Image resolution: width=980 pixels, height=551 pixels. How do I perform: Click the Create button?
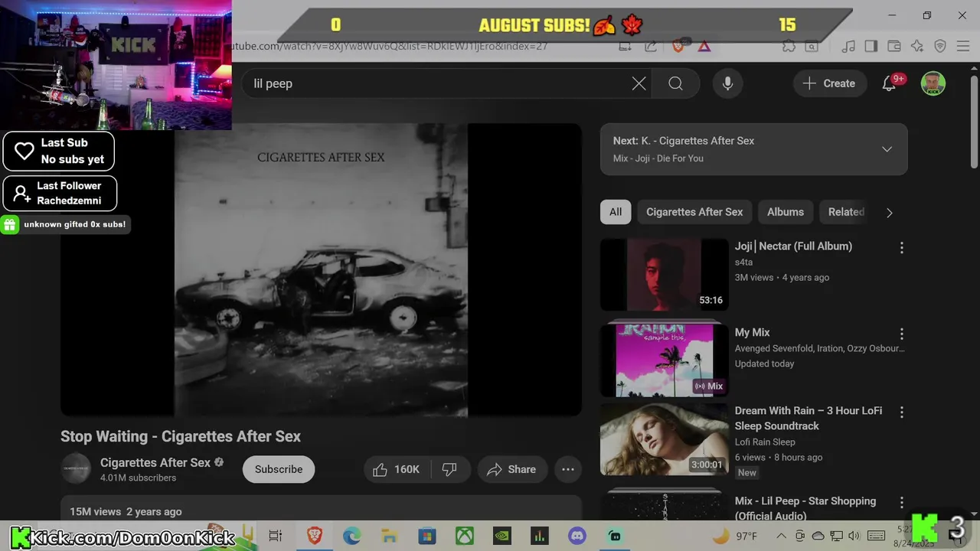(x=829, y=83)
